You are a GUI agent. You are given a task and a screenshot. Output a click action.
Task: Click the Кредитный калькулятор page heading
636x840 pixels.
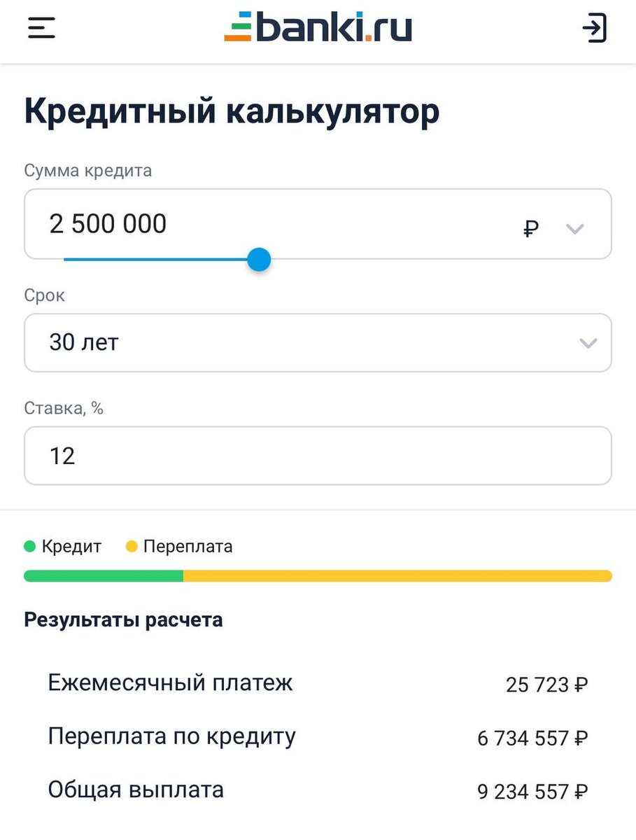click(x=231, y=110)
